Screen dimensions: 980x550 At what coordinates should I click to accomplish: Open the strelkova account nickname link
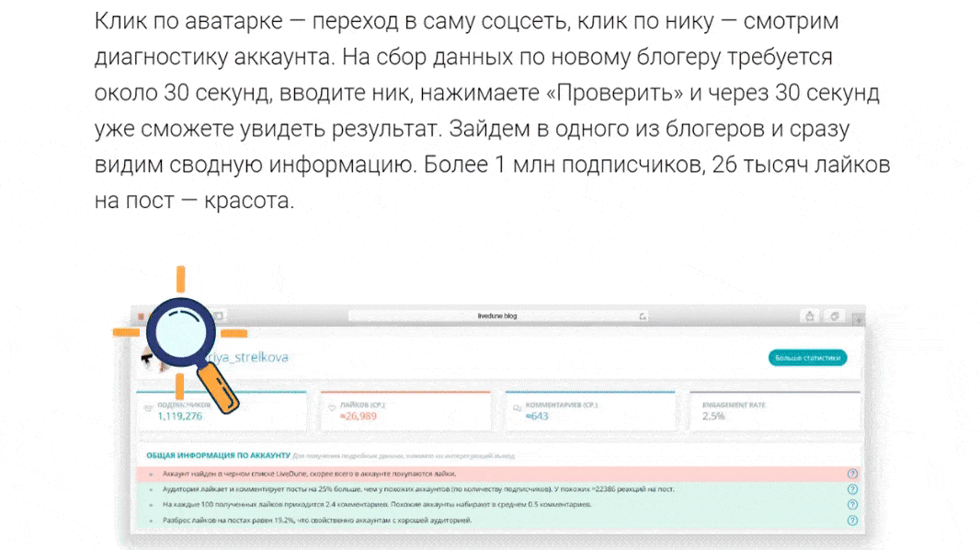(247, 357)
